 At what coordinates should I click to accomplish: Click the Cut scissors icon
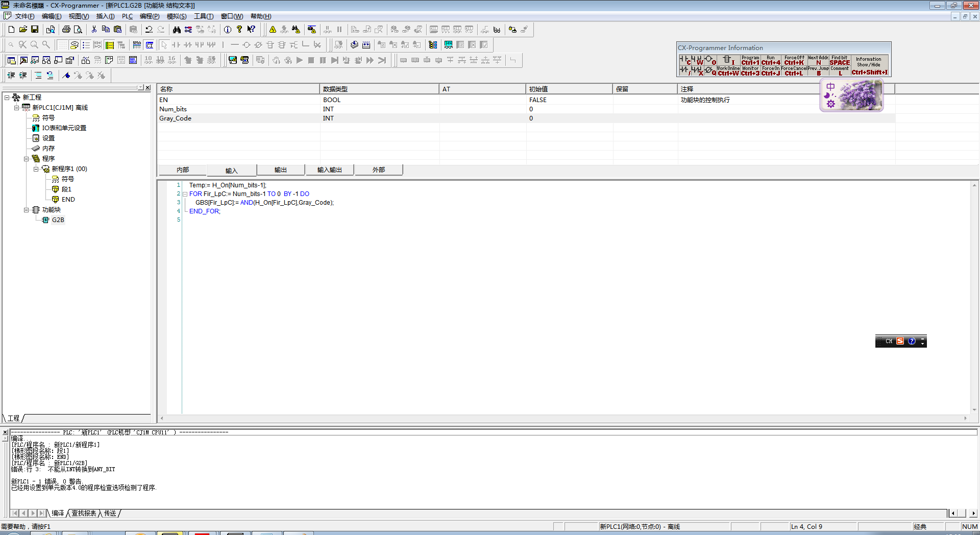[x=94, y=30]
